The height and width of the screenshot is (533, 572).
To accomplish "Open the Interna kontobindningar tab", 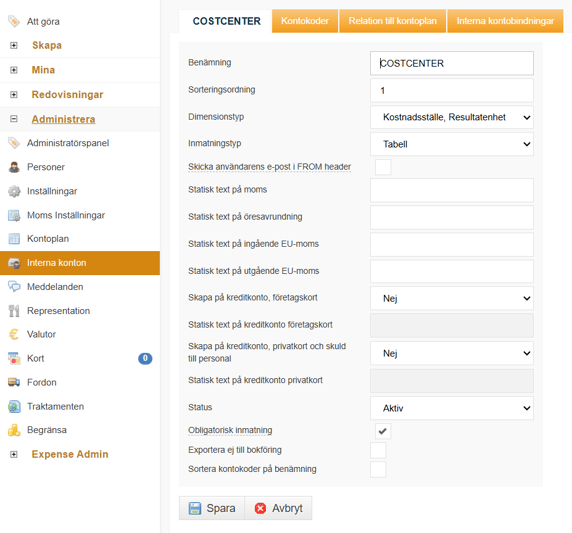I will point(505,21).
